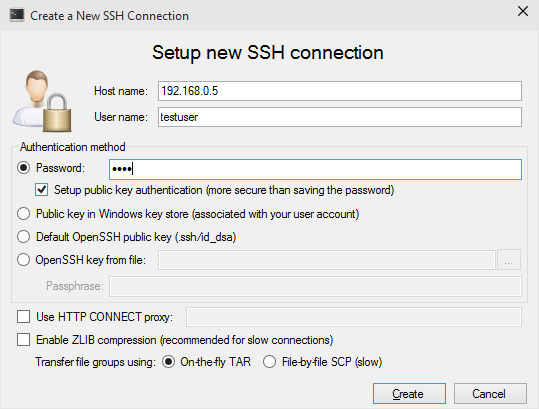Image resolution: width=539 pixels, height=409 pixels.
Task: Uncheck Setup public key authentication checkbox
Action: [42, 190]
